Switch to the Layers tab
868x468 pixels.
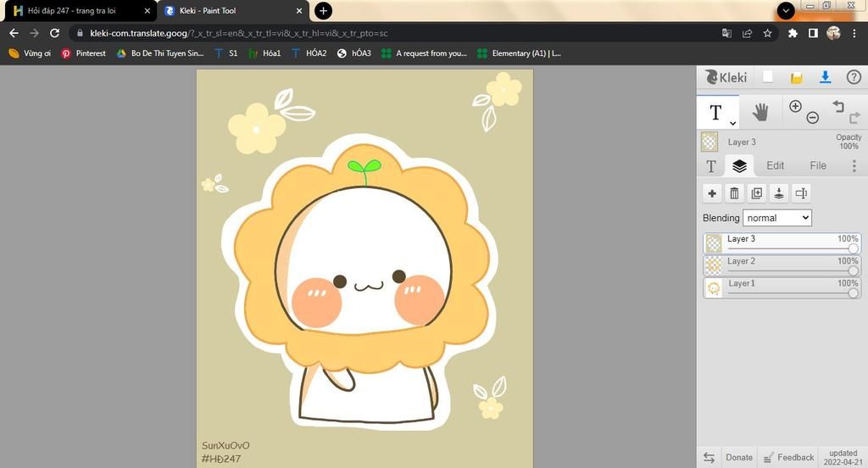pos(739,165)
